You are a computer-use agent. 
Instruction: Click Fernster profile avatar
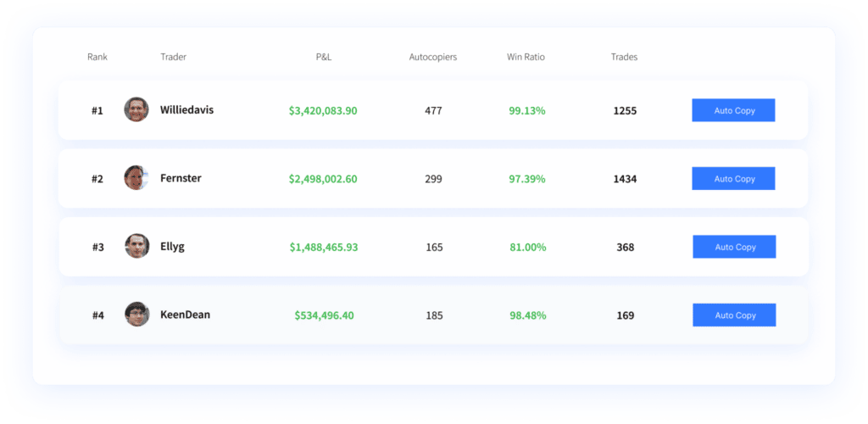pos(136,178)
